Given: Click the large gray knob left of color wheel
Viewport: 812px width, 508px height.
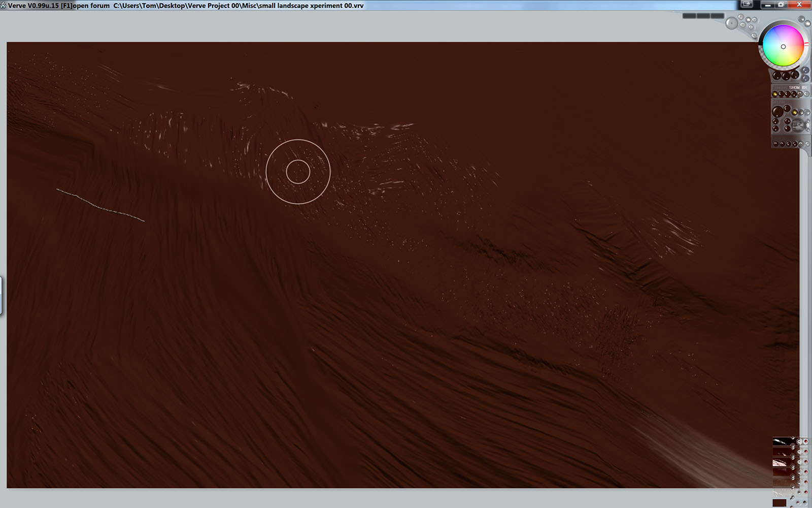Looking at the screenshot, I should pos(732,23).
